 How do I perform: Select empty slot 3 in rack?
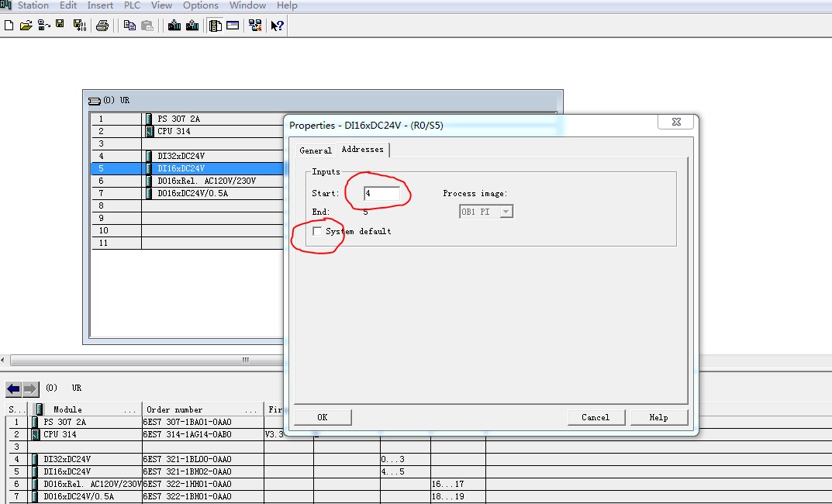[188, 143]
